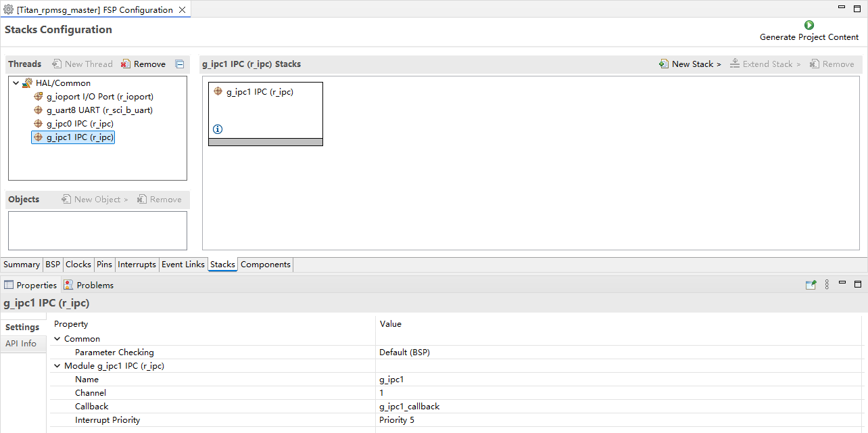Click the new properties view icon
The height and width of the screenshot is (433, 868).
click(x=811, y=285)
